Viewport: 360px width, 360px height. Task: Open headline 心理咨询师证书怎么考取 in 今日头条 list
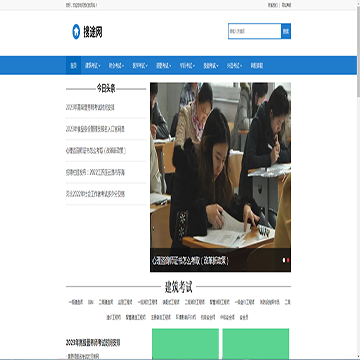(x=96, y=151)
